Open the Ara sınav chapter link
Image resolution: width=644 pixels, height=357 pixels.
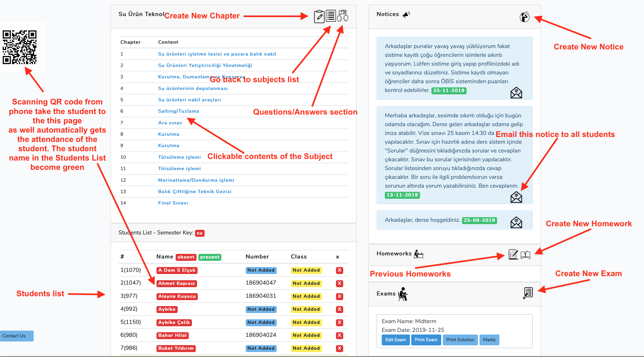pyautogui.click(x=170, y=123)
